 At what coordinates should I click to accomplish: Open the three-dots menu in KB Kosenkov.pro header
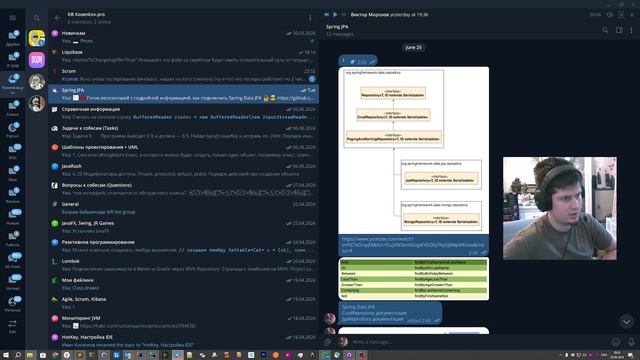[310, 18]
